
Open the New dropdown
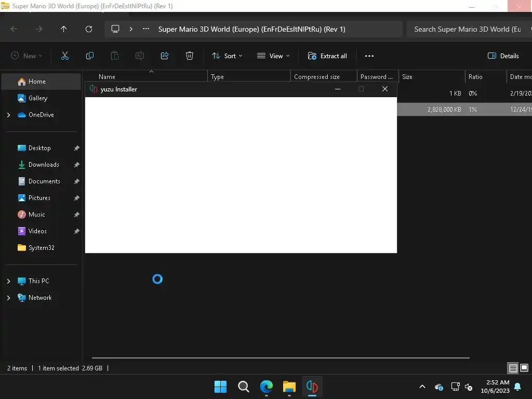coord(27,56)
